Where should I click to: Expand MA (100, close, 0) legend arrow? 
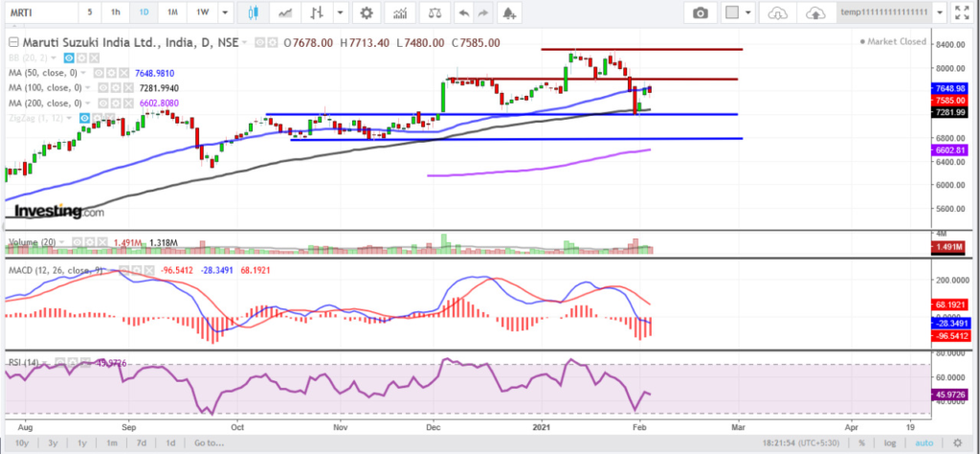coord(87,87)
